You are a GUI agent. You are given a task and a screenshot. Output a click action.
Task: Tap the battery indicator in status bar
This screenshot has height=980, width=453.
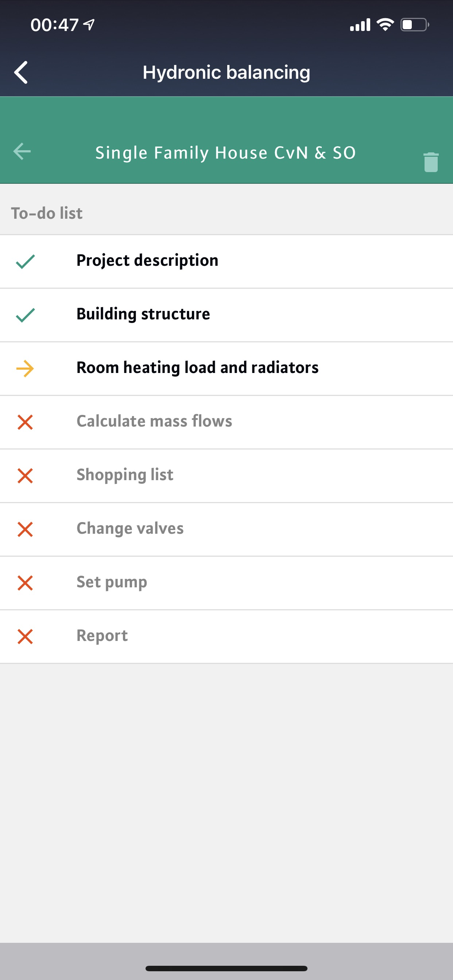414,25
